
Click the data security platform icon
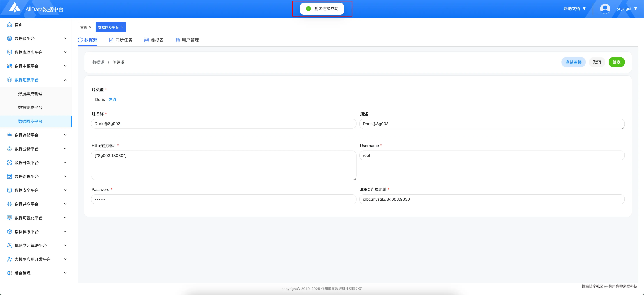9,190
